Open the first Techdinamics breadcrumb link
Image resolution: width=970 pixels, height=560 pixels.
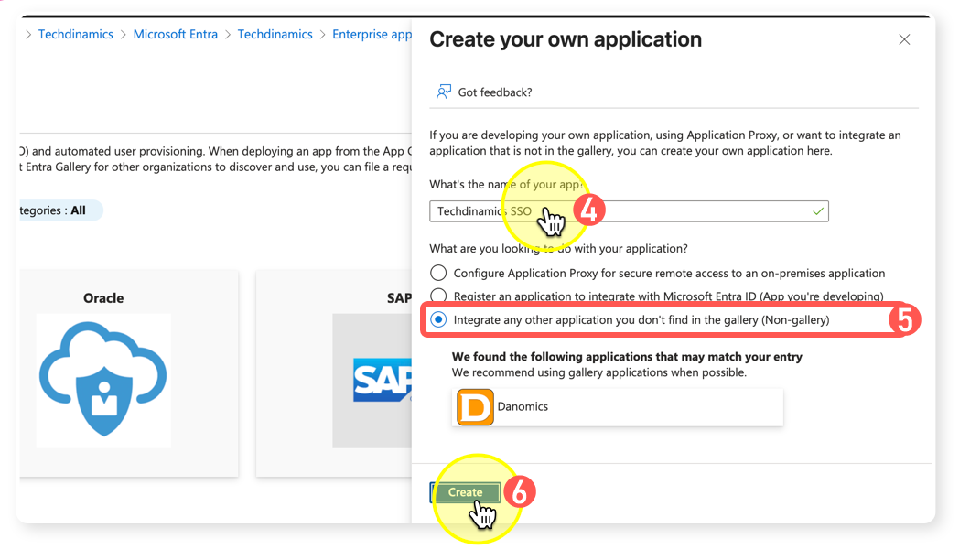coord(75,35)
